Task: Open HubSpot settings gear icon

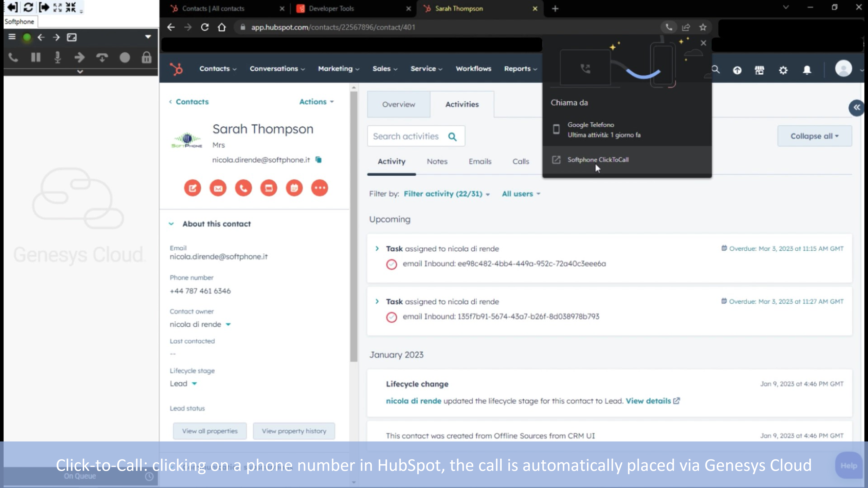Action: coord(783,70)
